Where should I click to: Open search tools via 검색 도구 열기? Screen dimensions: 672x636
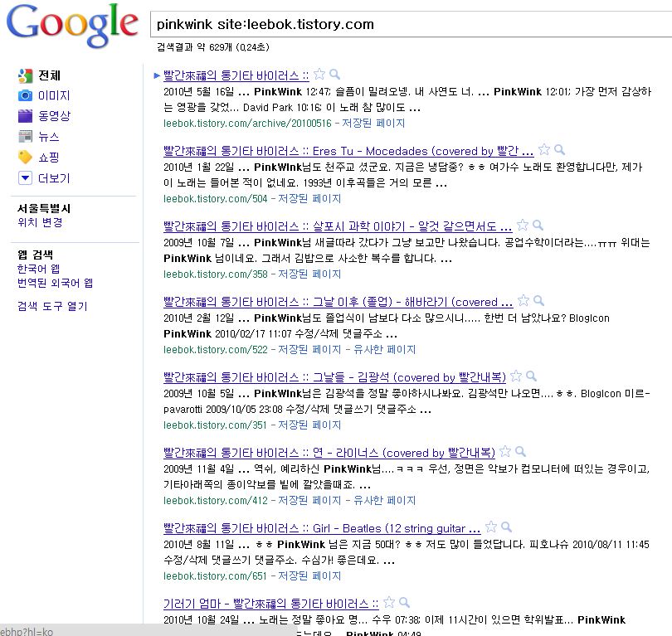click(52, 306)
